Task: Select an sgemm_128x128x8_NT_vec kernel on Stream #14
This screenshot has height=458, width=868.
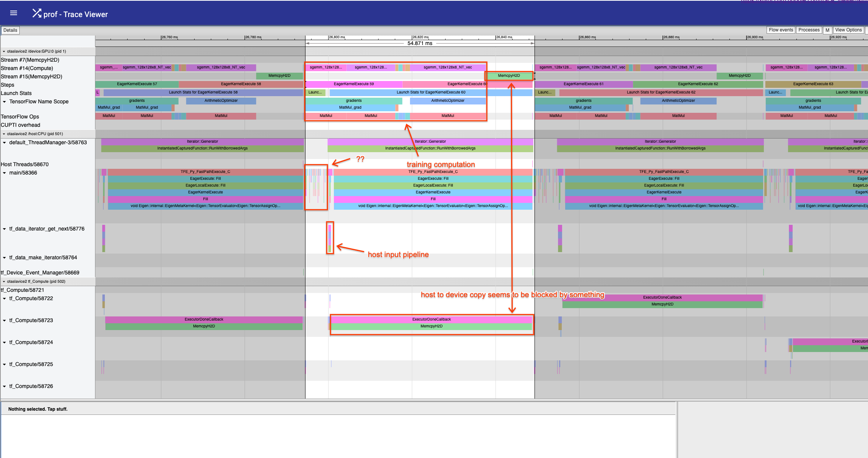Action: coord(448,67)
